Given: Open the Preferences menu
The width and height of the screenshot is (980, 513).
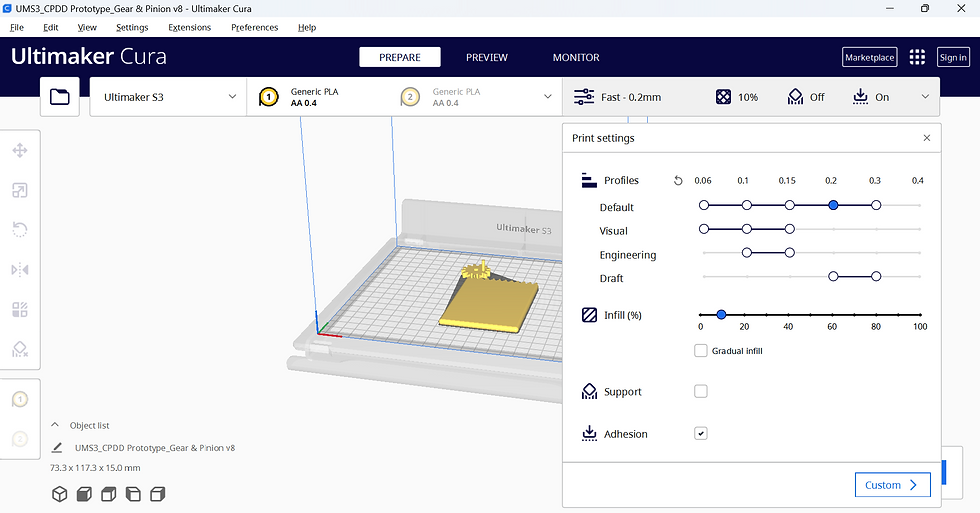Looking at the screenshot, I should 254,27.
